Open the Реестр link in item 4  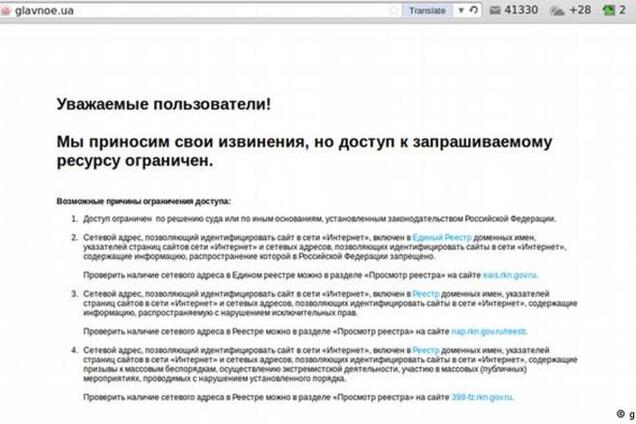[x=426, y=350]
